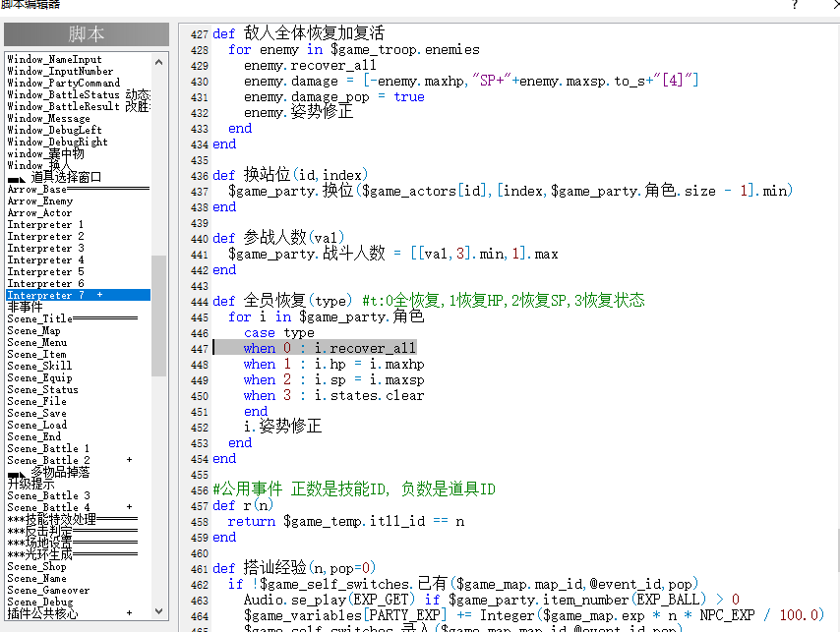Select the Scene_Load script
The width and height of the screenshot is (840, 632).
pos(37,425)
